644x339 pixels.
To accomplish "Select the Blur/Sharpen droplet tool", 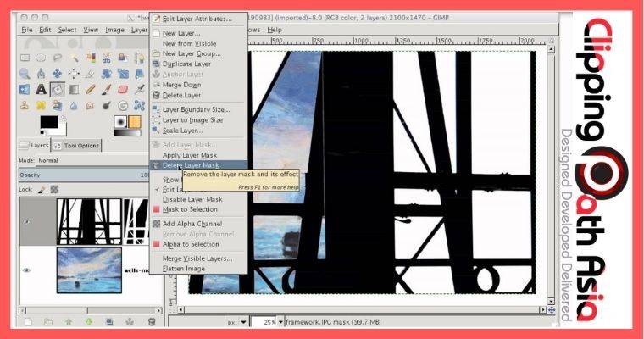I will point(74,106).
